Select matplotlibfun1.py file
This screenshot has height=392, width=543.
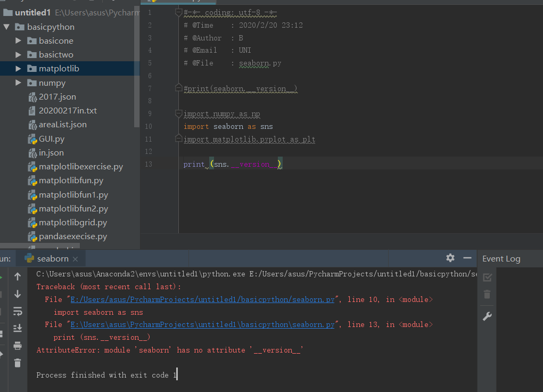pyautogui.click(x=73, y=195)
